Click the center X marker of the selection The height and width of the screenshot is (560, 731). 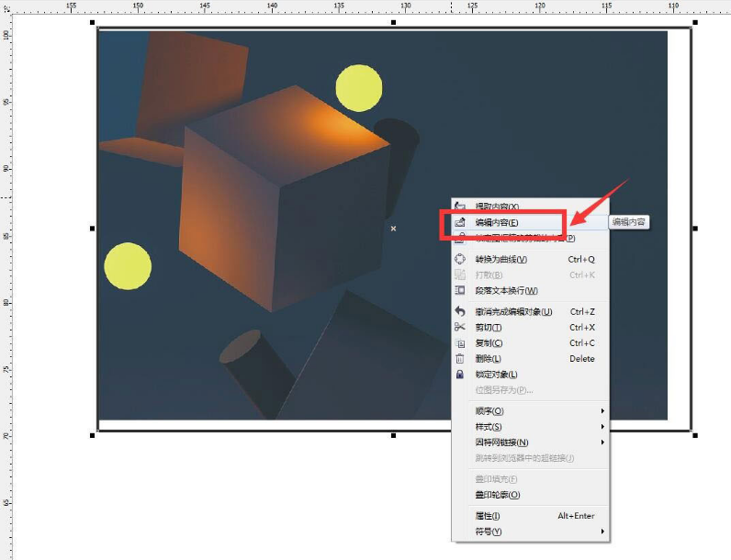(394, 228)
